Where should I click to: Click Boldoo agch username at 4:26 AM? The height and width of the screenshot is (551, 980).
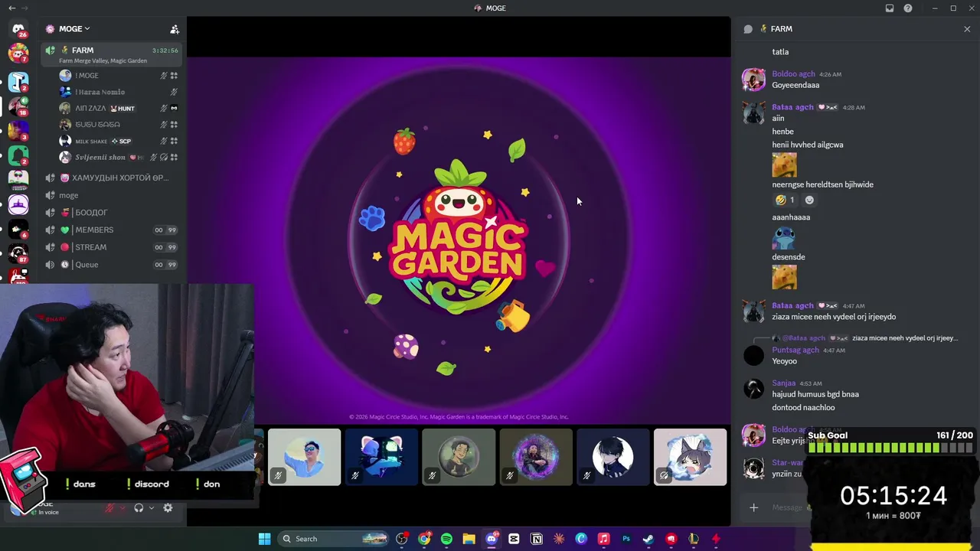coord(793,74)
